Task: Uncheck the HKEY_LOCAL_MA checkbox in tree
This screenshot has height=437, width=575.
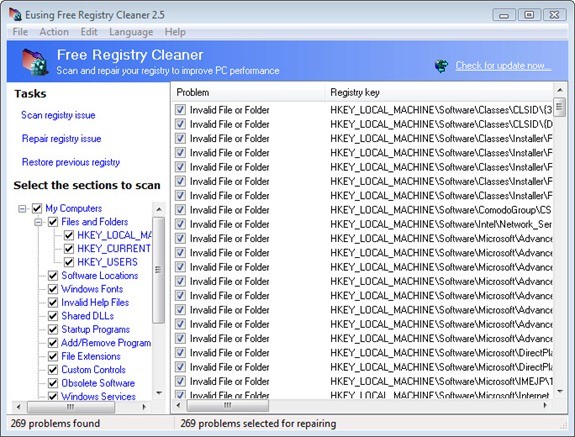Action: click(69, 235)
